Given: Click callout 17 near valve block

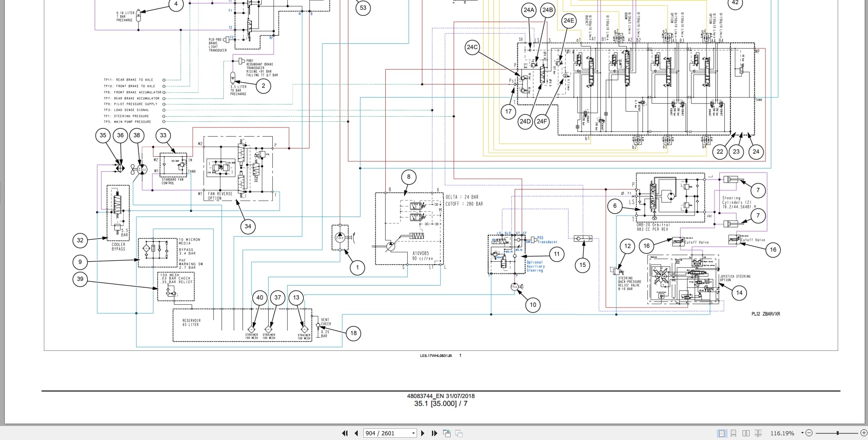Looking at the screenshot, I should (x=508, y=112).
